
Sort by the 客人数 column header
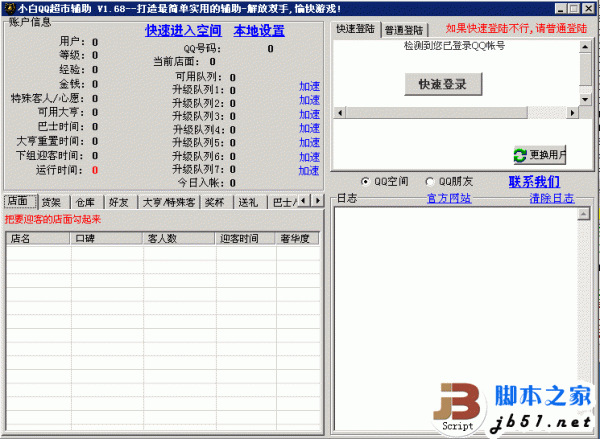click(179, 238)
